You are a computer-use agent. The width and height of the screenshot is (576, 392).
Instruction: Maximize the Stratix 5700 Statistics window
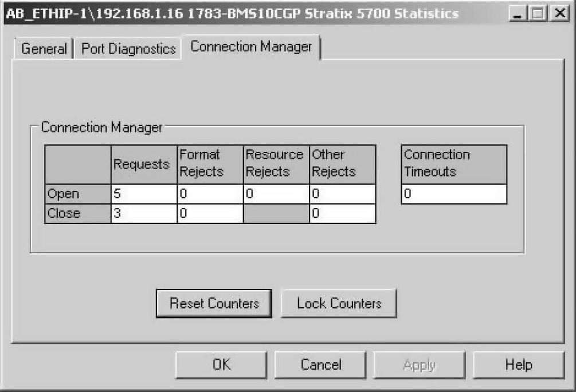[x=538, y=14]
